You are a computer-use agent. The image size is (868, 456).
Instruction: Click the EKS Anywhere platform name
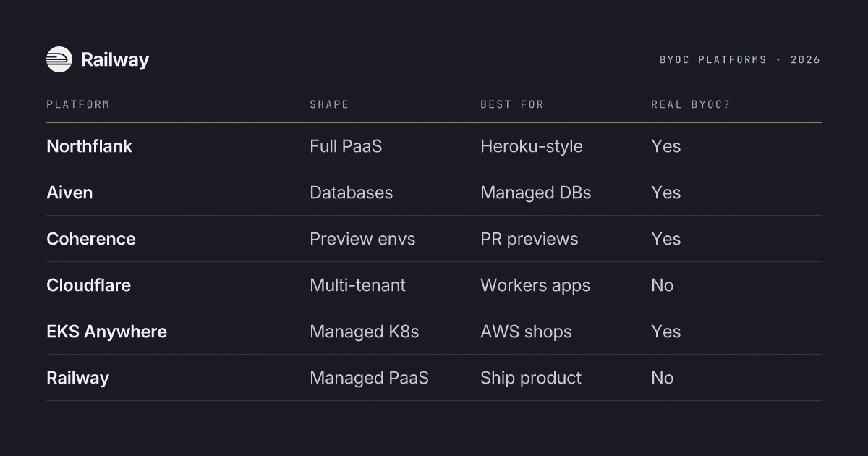pos(107,332)
